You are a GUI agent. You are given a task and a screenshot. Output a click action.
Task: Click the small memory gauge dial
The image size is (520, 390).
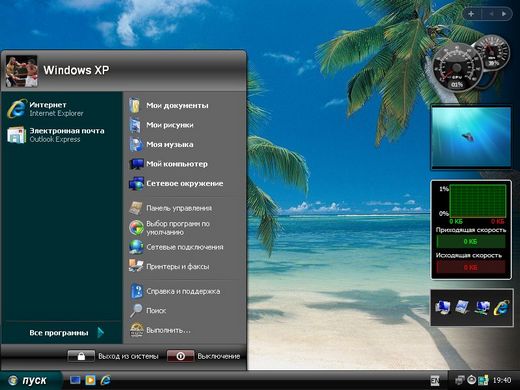[x=493, y=52]
